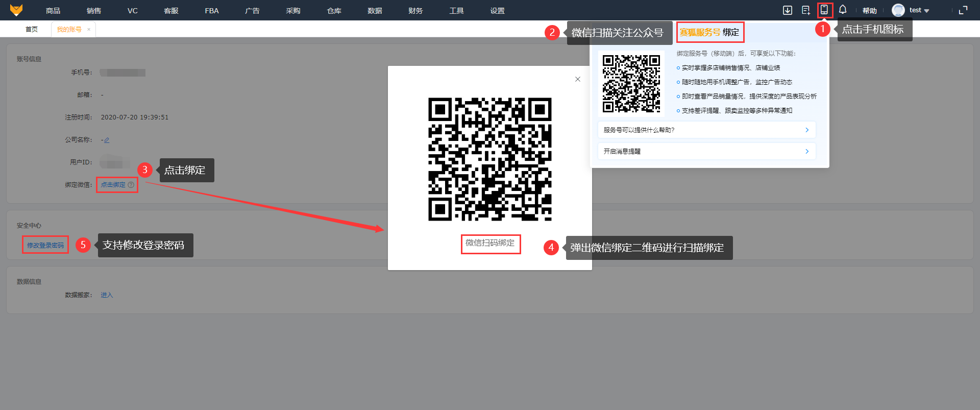Click the 注册时间 field label

pos(79,117)
